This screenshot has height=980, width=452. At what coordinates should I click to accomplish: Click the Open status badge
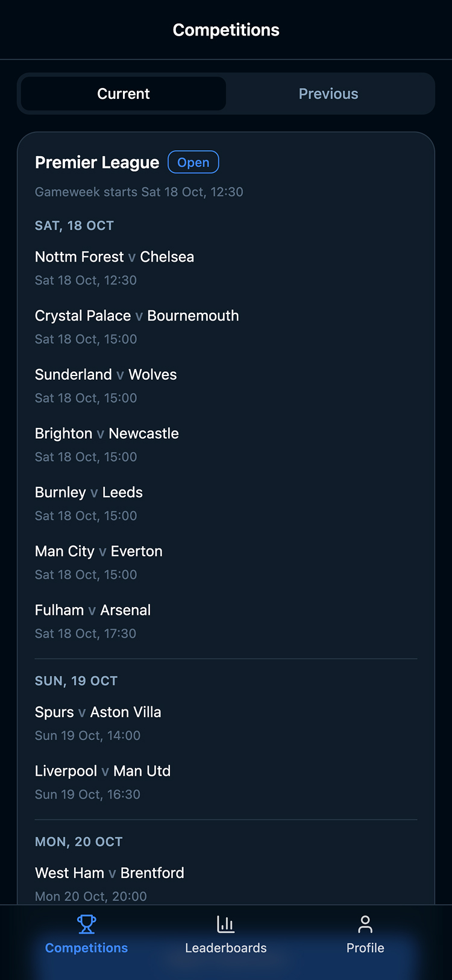pos(193,162)
